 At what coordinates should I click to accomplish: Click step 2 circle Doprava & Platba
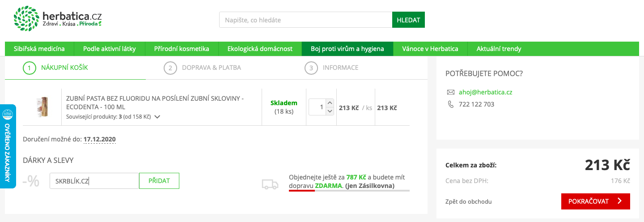pos(170,68)
